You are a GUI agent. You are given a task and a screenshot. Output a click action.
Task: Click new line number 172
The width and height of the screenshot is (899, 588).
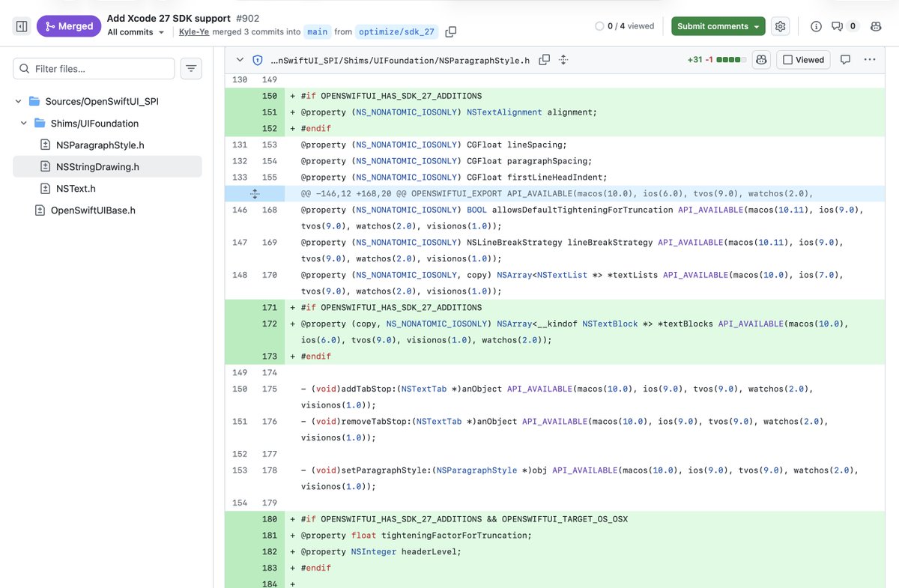pyautogui.click(x=269, y=324)
